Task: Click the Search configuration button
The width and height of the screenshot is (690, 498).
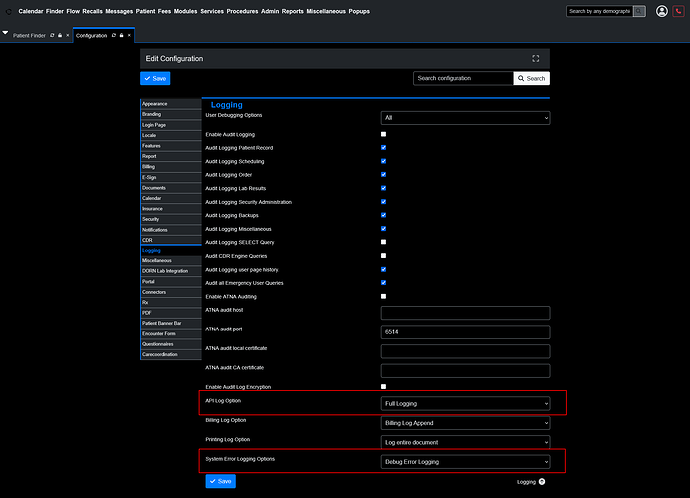Action: (x=532, y=78)
